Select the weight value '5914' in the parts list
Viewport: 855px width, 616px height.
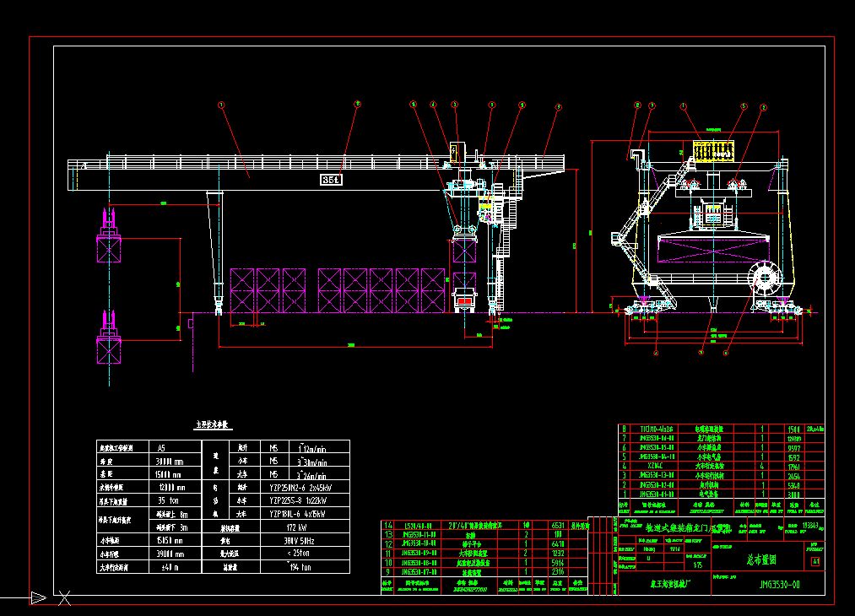pyautogui.click(x=558, y=563)
